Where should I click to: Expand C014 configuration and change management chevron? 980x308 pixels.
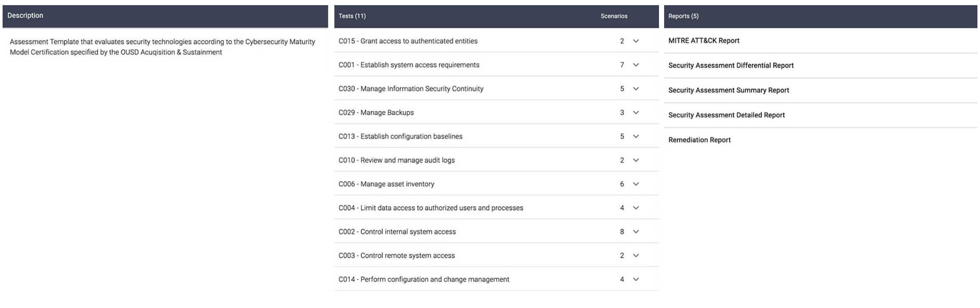point(636,279)
